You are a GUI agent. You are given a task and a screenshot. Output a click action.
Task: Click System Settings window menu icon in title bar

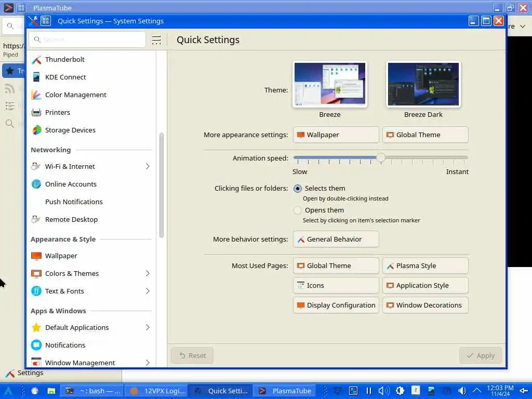click(x=46, y=21)
